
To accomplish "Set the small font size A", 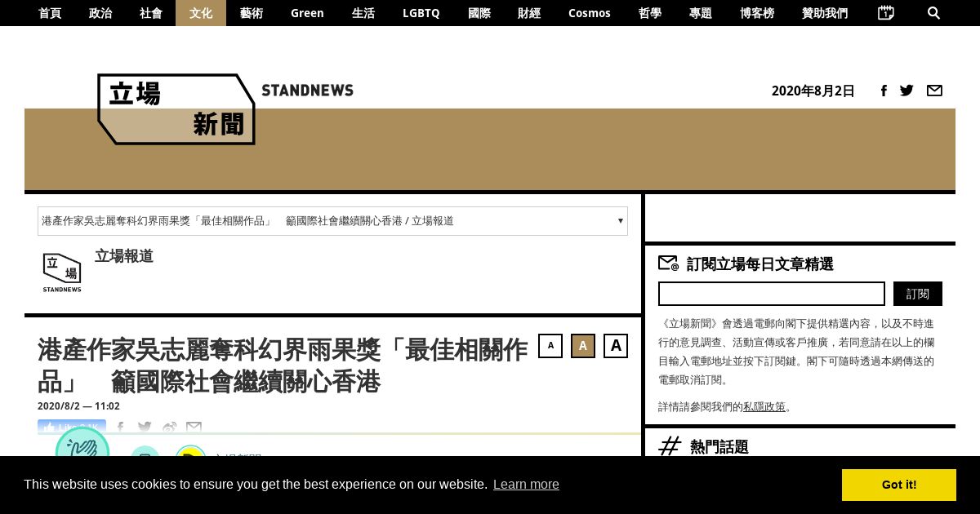I will pyautogui.click(x=550, y=346).
